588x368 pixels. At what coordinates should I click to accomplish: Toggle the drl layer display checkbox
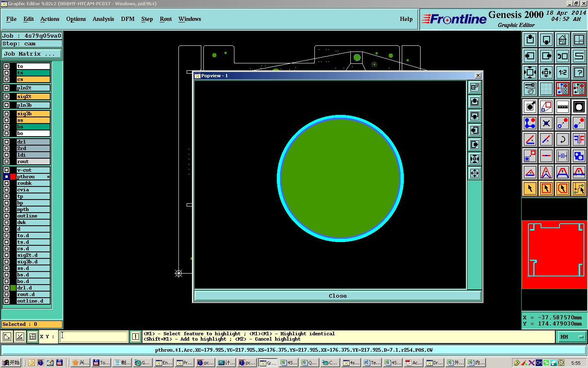[x=7, y=142]
